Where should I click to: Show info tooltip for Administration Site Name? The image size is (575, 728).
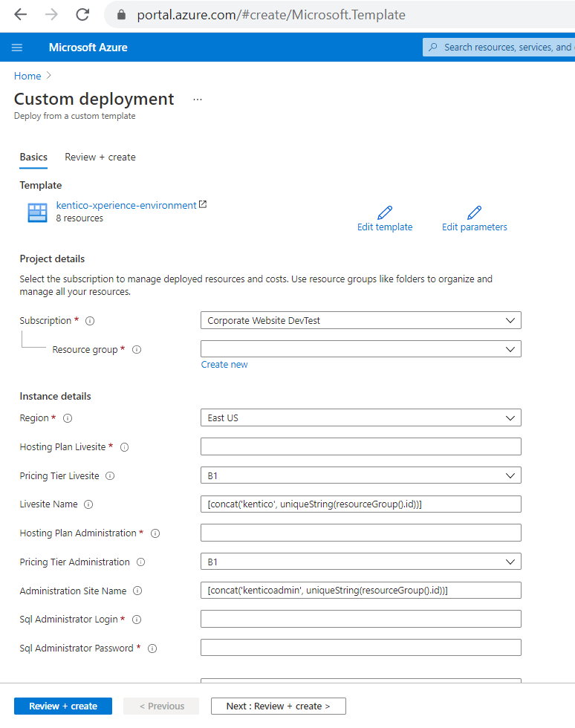[137, 591]
